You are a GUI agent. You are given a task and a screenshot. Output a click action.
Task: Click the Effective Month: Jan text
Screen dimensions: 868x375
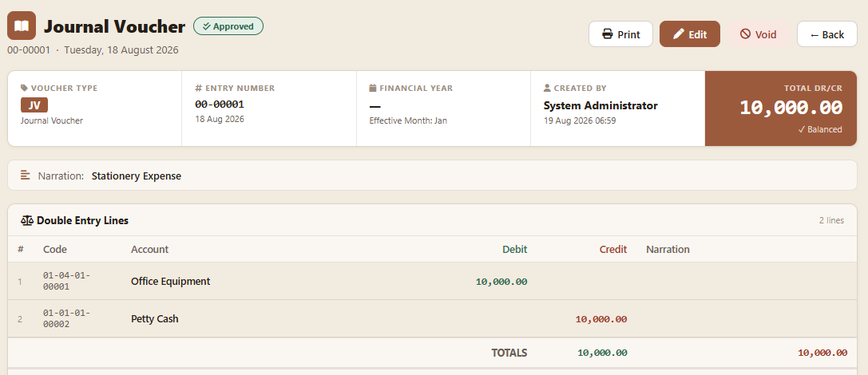coord(409,120)
